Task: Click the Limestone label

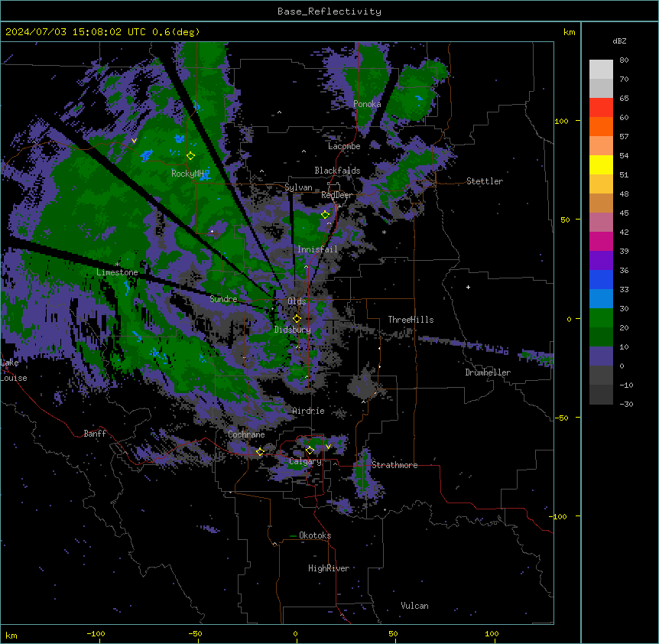Action: point(117,272)
